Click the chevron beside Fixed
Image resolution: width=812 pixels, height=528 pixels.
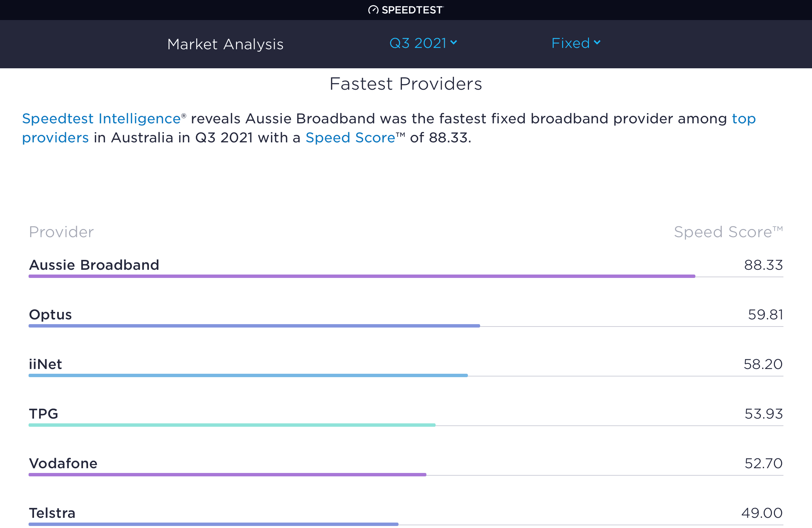[597, 42]
